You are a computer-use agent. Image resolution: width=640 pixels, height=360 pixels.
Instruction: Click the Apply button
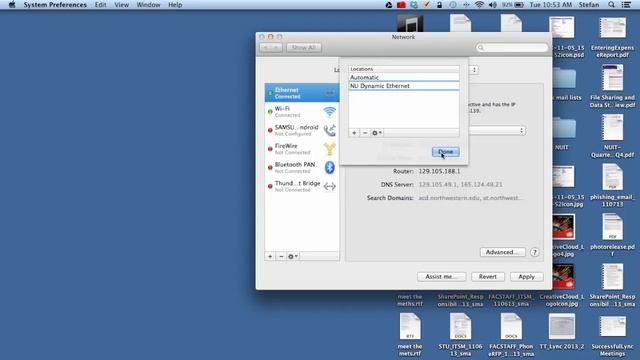tap(527, 277)
